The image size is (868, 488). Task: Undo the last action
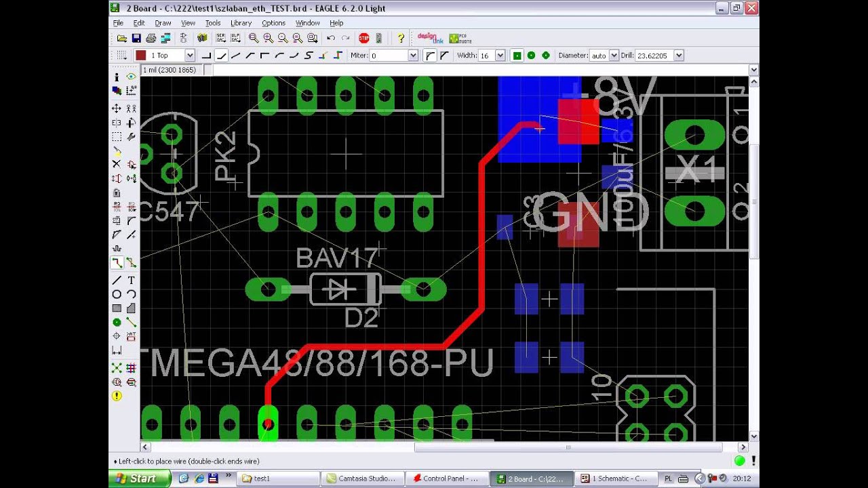(331, 39)
